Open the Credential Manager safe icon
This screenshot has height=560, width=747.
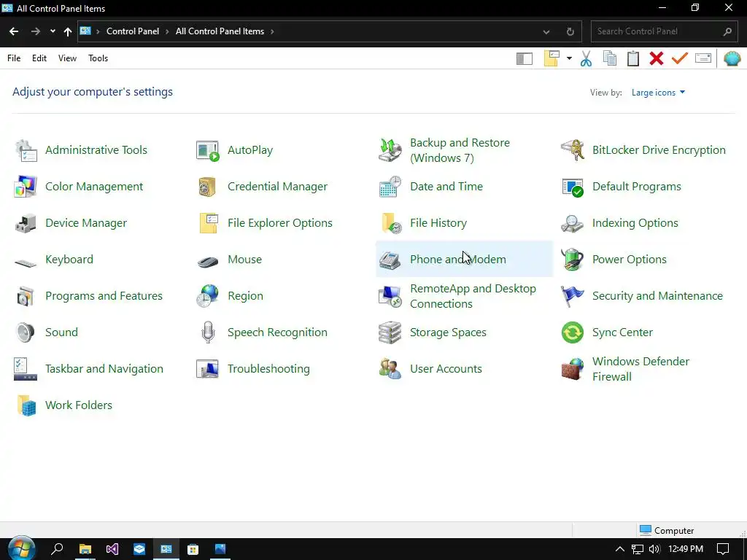click(x=208, y=187)
